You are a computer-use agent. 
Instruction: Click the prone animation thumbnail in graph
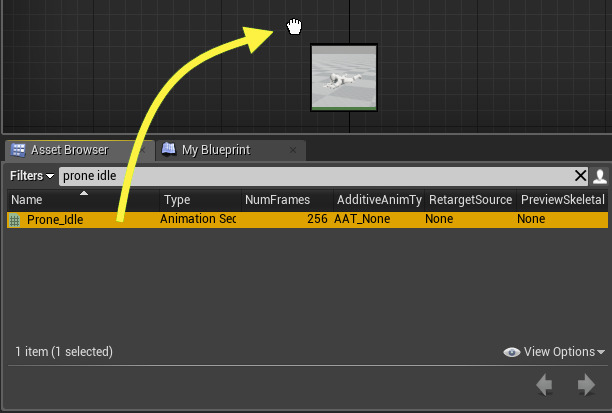coord(344,78)
